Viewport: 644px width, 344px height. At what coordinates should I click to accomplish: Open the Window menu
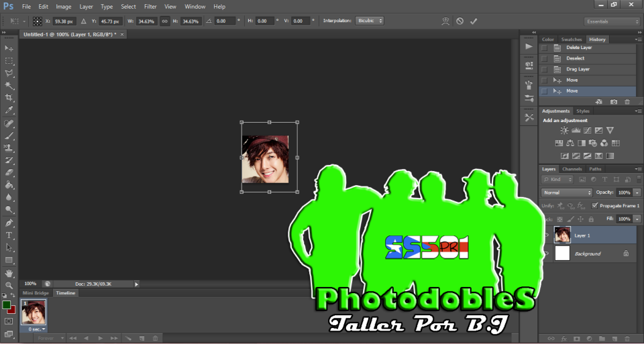coord(195,7)
